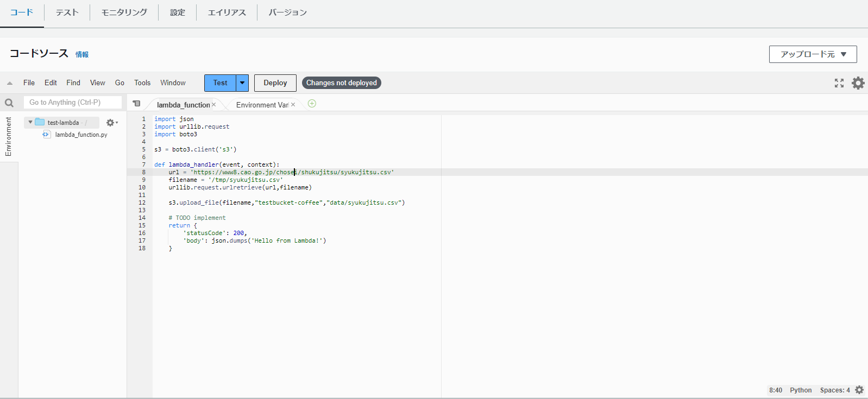
Task: Open the File menu
Action: 29,83
